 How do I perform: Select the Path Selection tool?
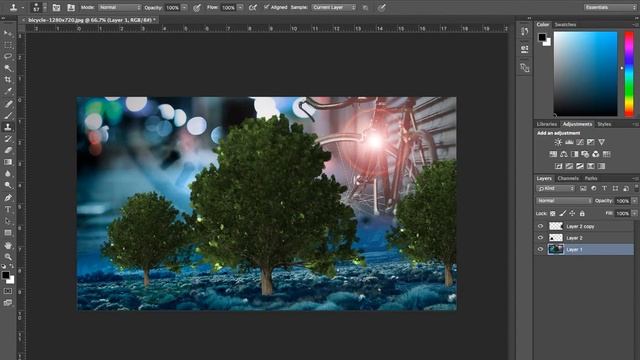point(8,221)
